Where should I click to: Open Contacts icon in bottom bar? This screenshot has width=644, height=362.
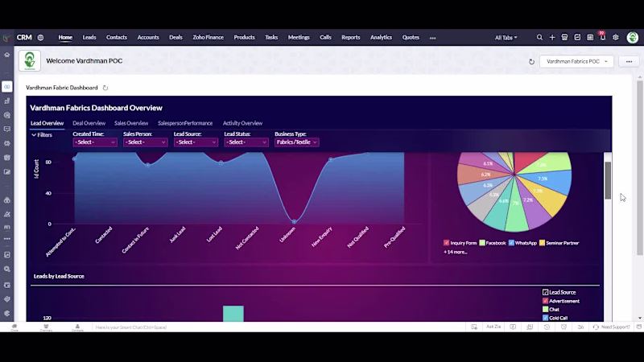pyautogui.click(x=77, y=327)
